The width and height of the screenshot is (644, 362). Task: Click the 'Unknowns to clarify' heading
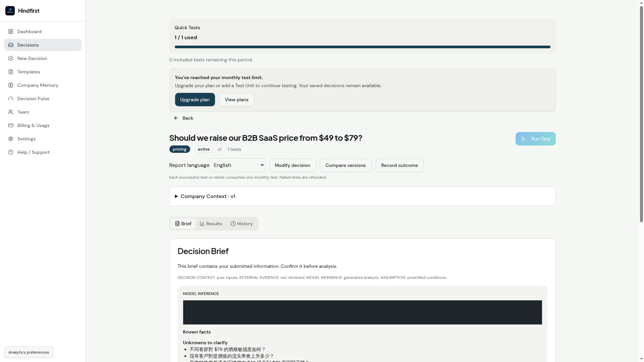(205, 343)
